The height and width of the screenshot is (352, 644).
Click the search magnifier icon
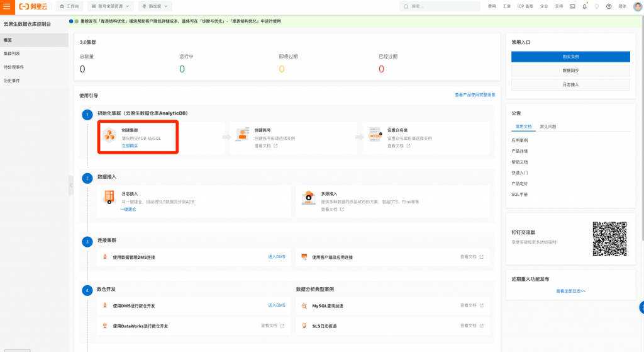[406, 6]
